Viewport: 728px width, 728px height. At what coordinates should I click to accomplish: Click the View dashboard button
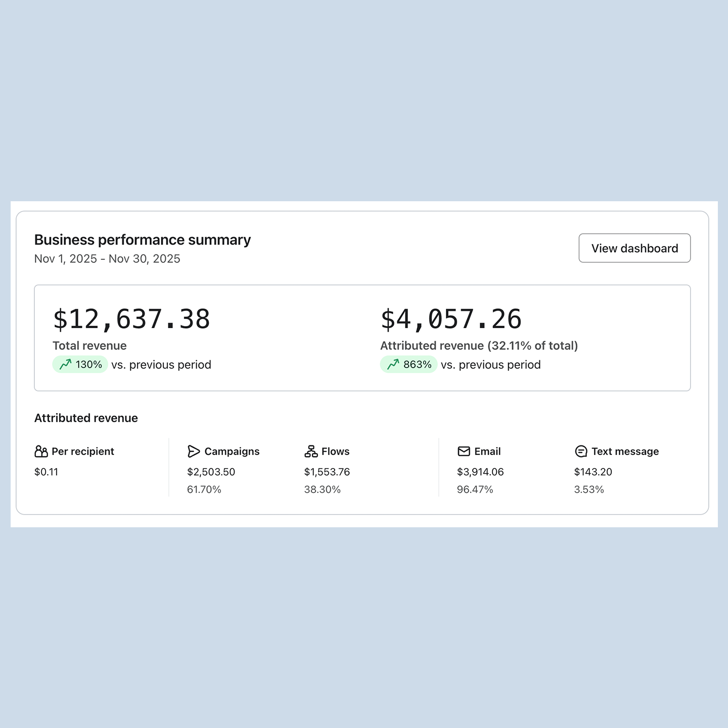point(634,248)
